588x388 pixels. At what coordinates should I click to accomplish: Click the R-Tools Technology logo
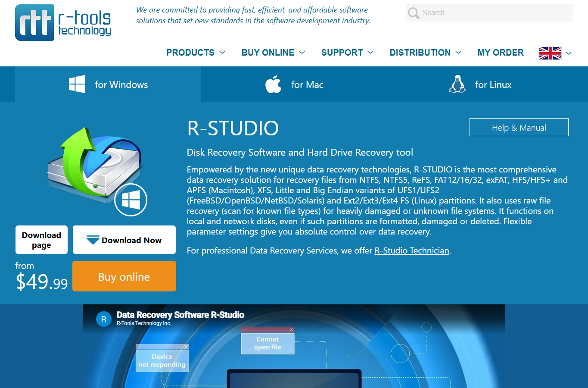(63, 22)
